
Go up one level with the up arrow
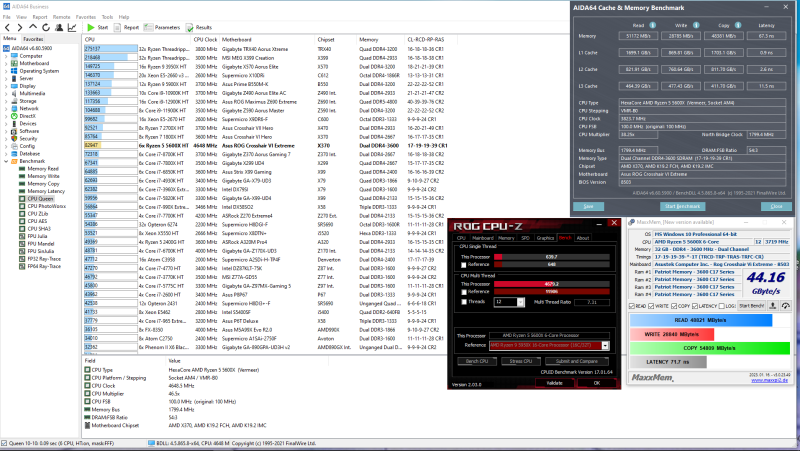coord(33,27)
